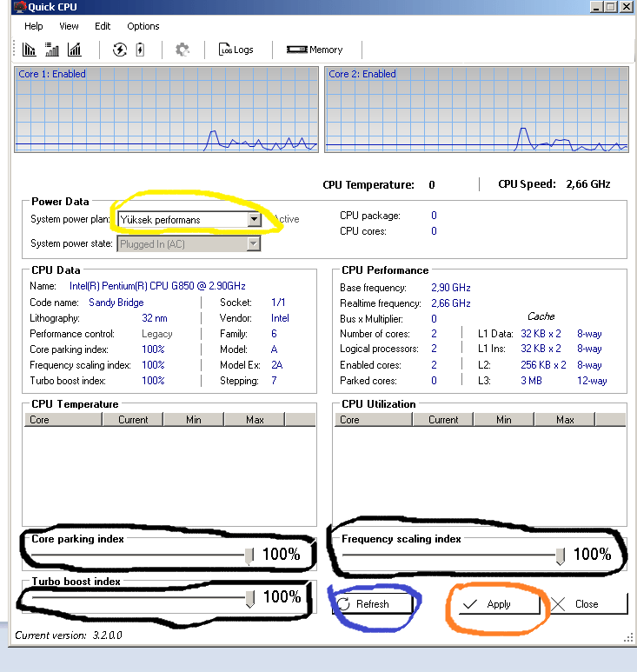Screen dimensions: 637x672
Task: Click the '32 nm' lithography value
Action: [154, 318]
